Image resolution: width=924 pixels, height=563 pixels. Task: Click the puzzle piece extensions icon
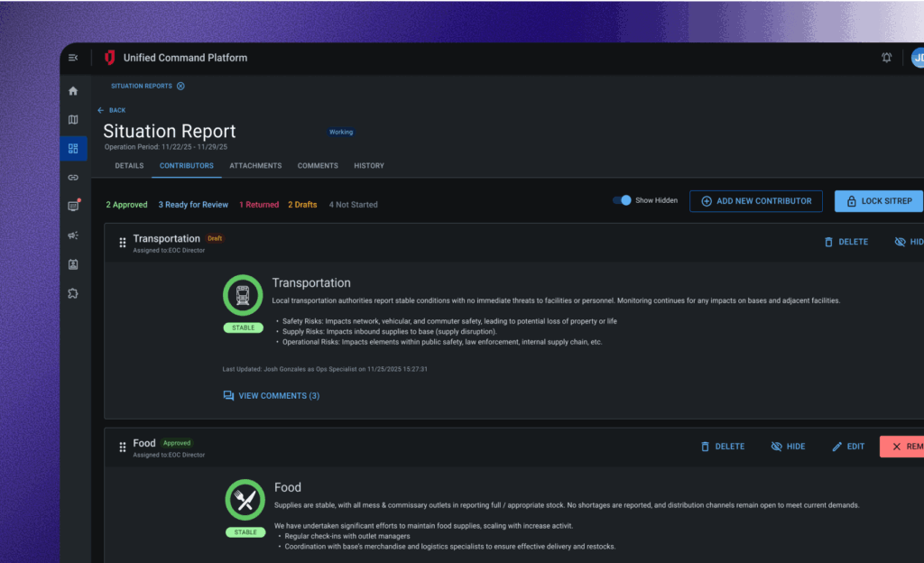[73, 293]
